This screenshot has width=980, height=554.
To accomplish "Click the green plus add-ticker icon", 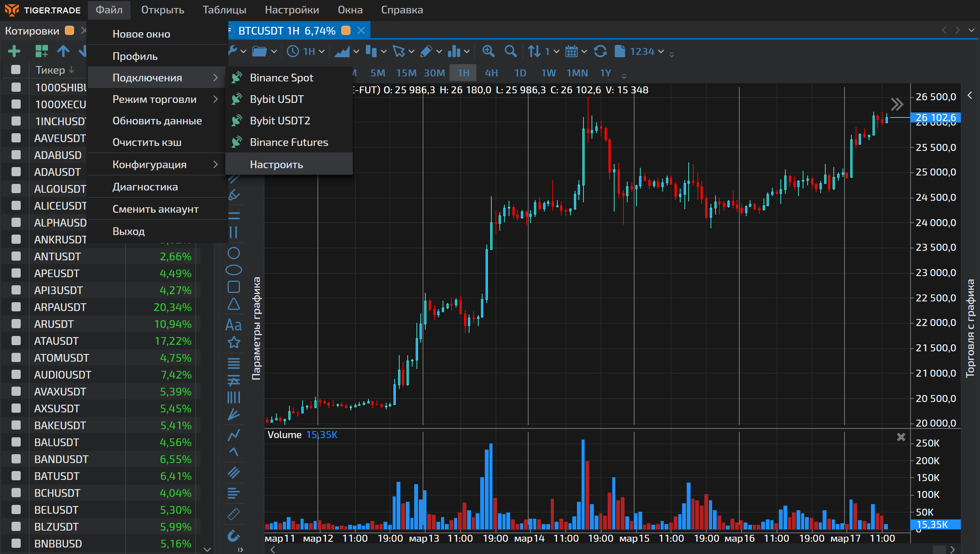I will (14, 51).
